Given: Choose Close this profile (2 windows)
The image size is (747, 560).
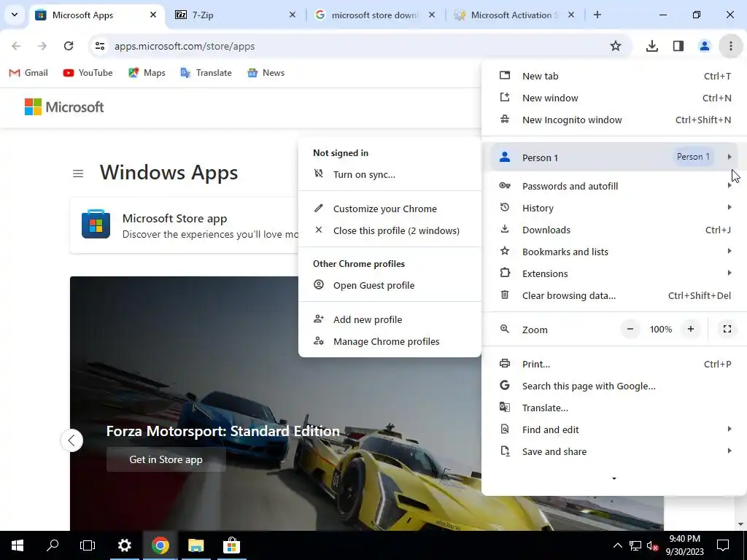Looking at the screenshot, I should 390,231.
